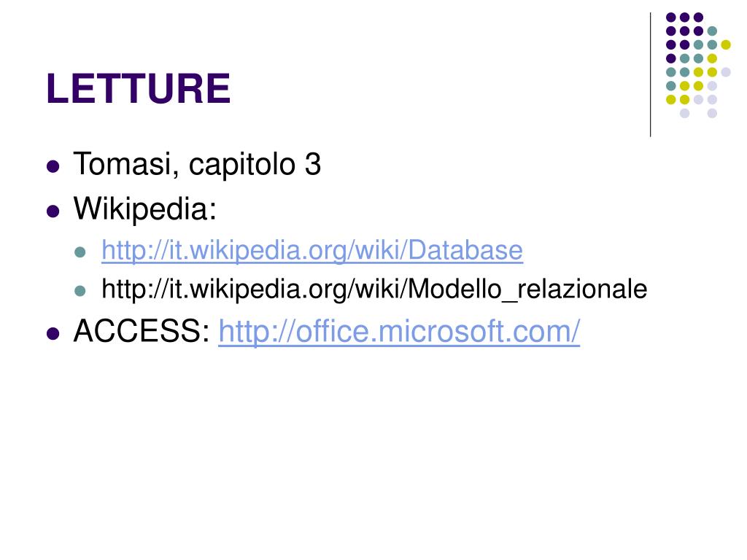Click the teal bullet beside Database link
The height and width of the screenshot is (560, 747).
click(80, 252)
